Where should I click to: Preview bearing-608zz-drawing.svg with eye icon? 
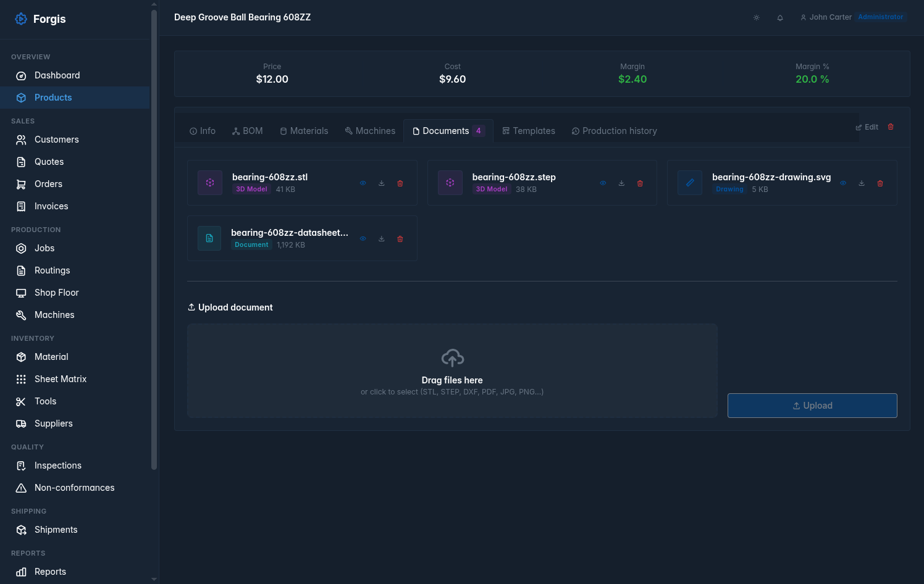[843, 183]
